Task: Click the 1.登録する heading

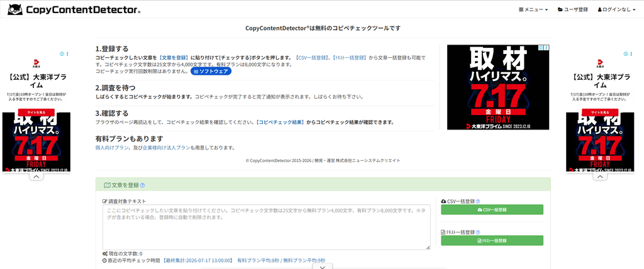Action: pyautogui.click(x=112, y=49)
